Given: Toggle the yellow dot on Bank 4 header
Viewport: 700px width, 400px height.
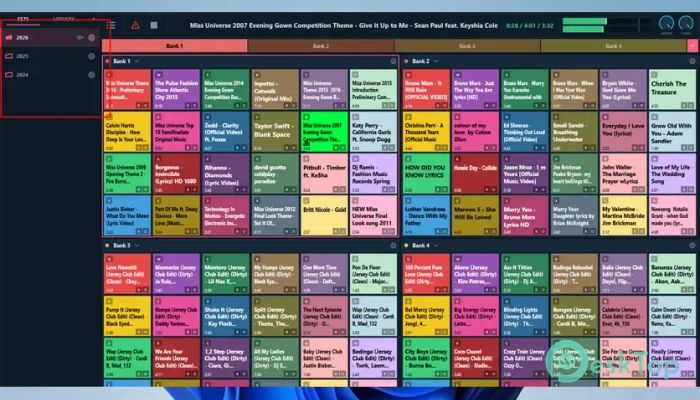Looking at the screenshot, I should point(406,246).
